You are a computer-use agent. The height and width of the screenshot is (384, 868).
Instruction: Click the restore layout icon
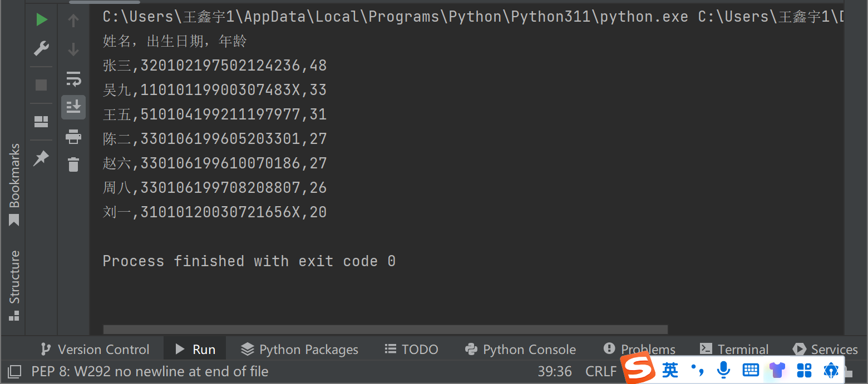pyautogui.click(x=41, y=122)
